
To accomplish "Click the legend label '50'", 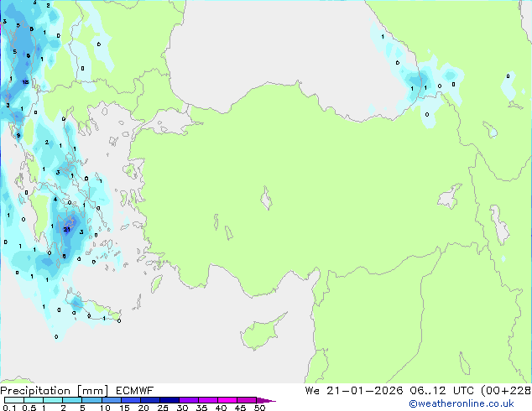I will click(259, 408).
